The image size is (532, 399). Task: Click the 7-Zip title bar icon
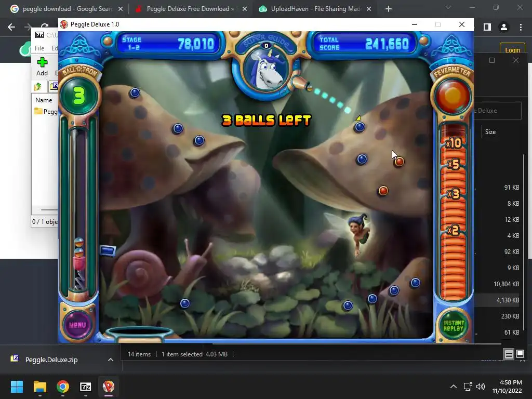point(39,35)
